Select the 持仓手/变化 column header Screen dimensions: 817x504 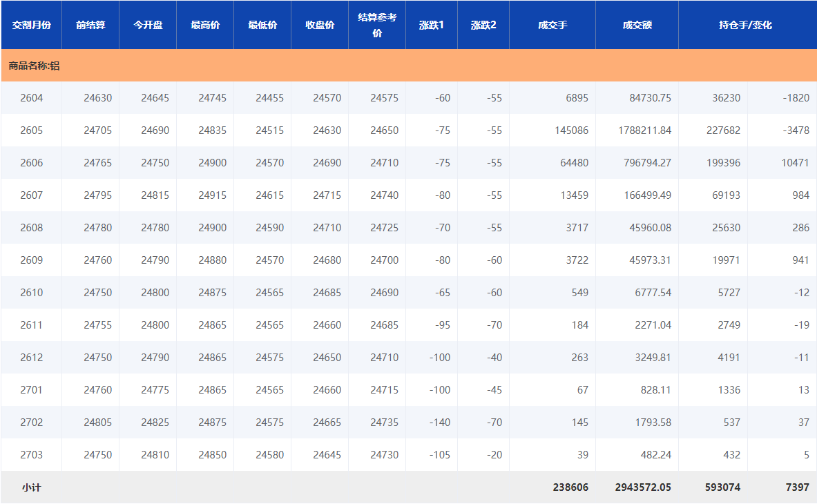point(745,25)
